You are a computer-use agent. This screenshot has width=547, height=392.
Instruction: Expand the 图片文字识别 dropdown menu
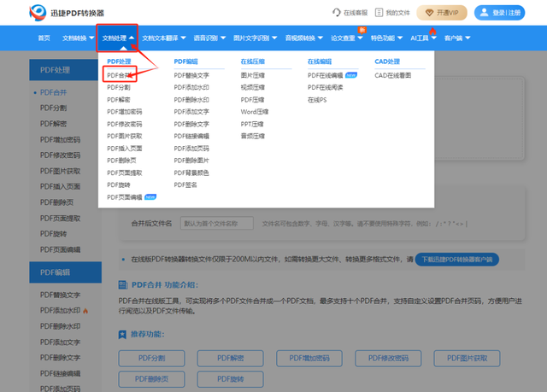point(255,38)
